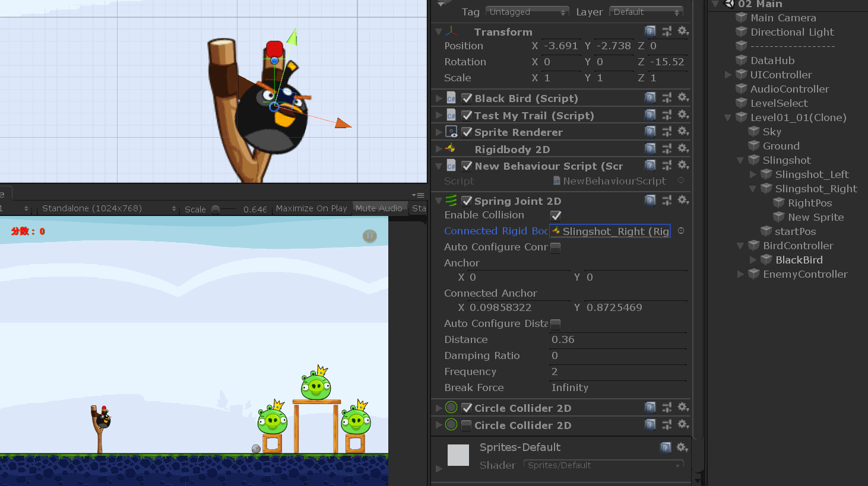The height and width of the screenshot is (486, 868).
Task: Click the pause button in Game view
Action: point(370,236)
